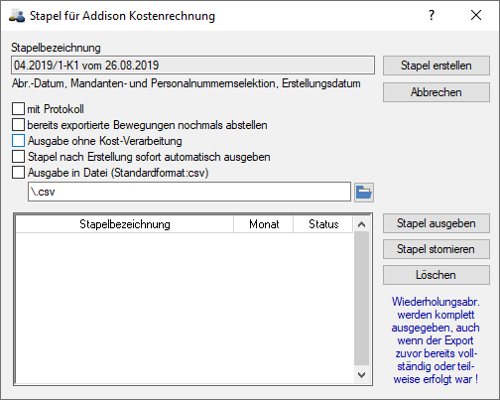Click the list scrollbar up arrow
The height and width of the screenshot is (400, 500).
coord(362,224)
